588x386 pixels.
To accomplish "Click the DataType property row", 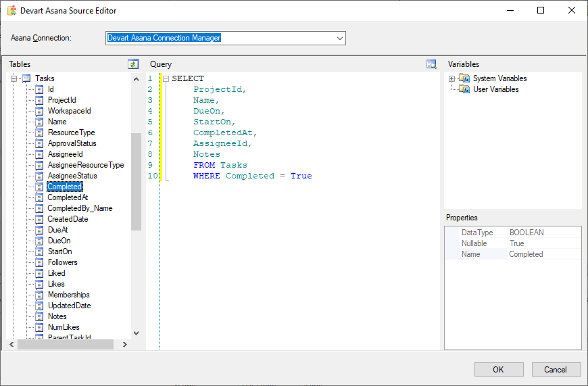I will [512, 233].
